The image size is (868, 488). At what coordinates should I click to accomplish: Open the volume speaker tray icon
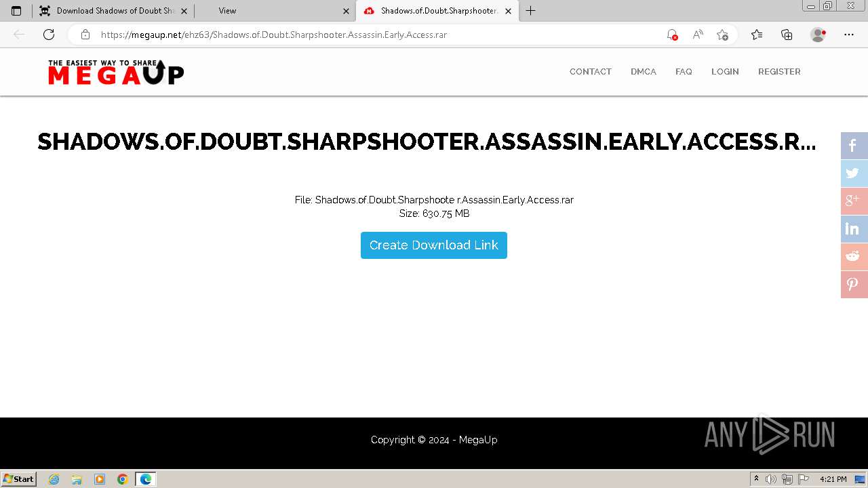coord(771,479)
